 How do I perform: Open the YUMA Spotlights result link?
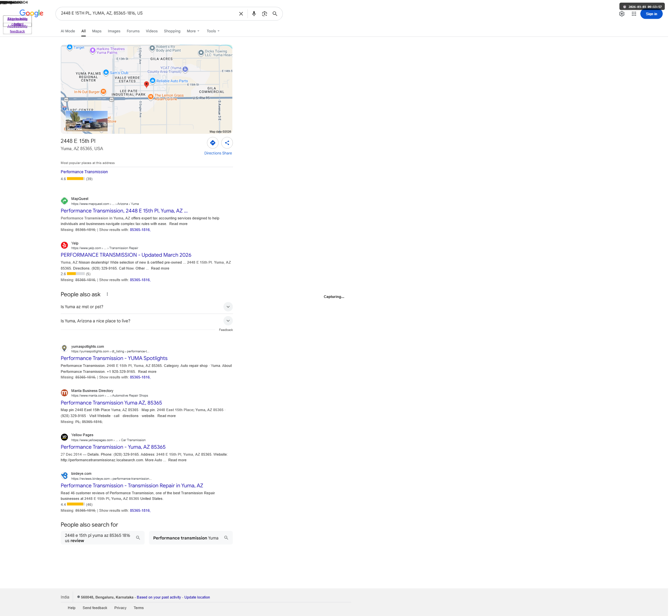click(x=115, y=360)
